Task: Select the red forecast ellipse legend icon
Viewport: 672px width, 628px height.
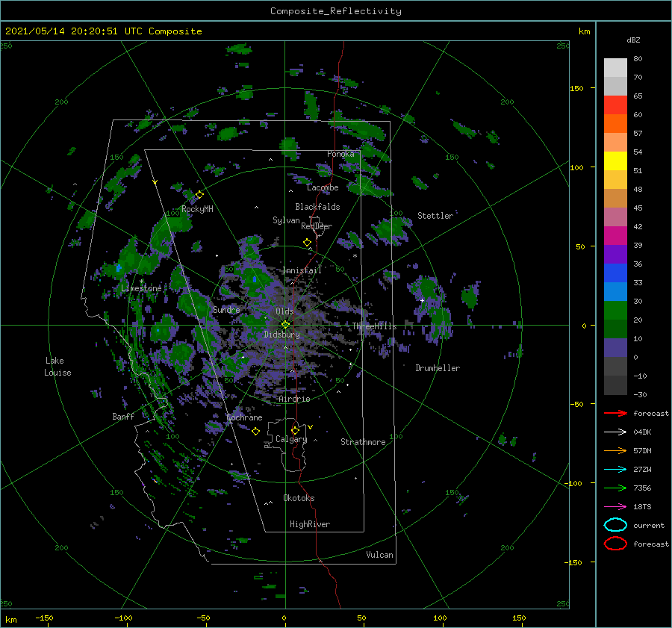Action: coord(615,544)
